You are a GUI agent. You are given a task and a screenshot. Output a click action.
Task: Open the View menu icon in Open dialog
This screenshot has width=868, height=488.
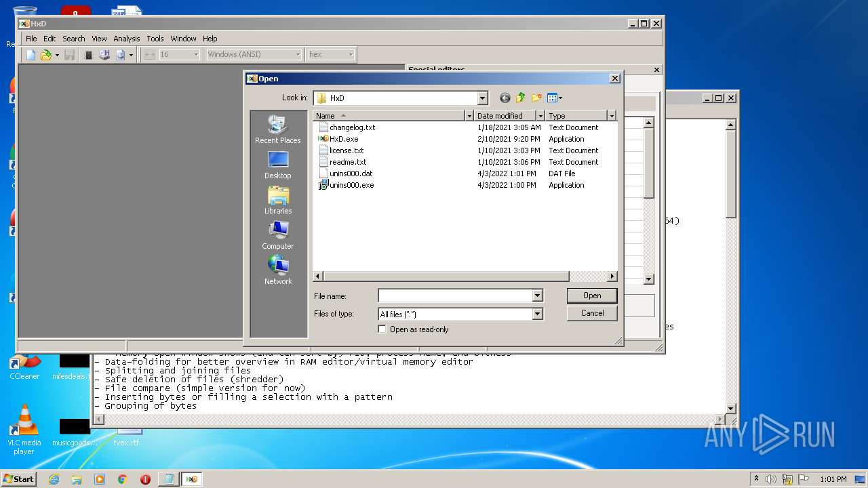click(555, 98)
